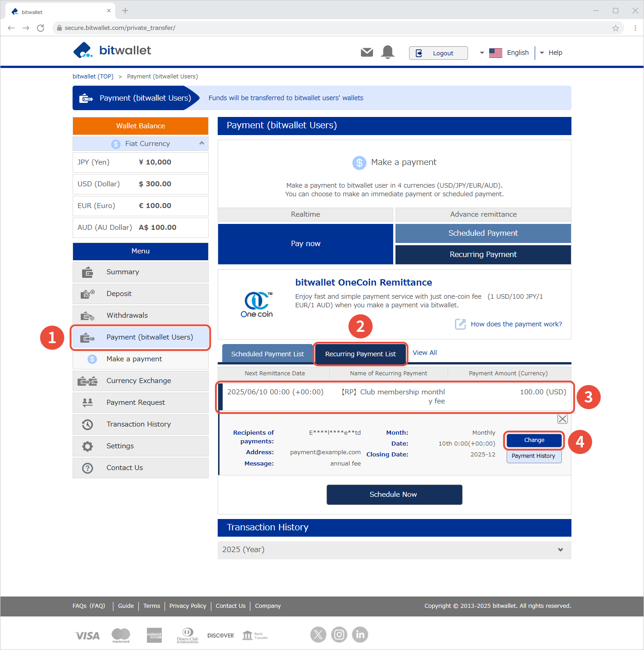
Task: Click the Deposit icon in menu
Action: tap(88, 294)
